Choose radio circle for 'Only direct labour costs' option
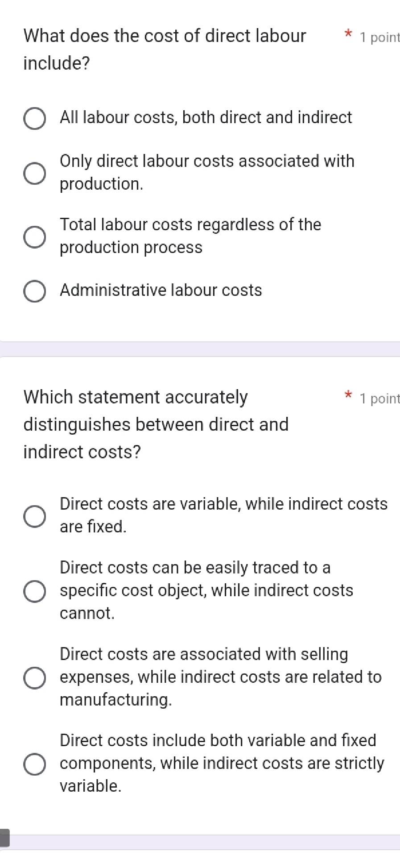This screenshot has width=400, height=868. click(34, 173)
